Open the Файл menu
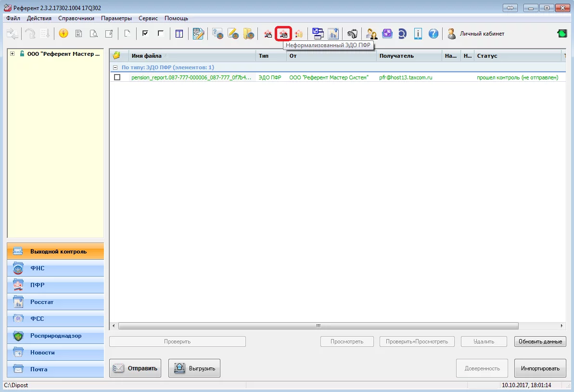The width and height of the screenshot is (574, 392). click(13, 18)
